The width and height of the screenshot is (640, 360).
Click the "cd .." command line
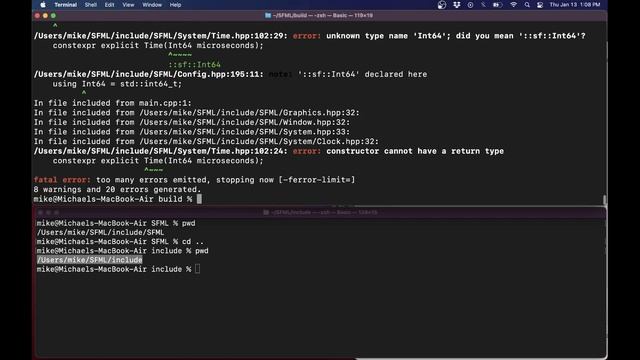tap(120, 242)
